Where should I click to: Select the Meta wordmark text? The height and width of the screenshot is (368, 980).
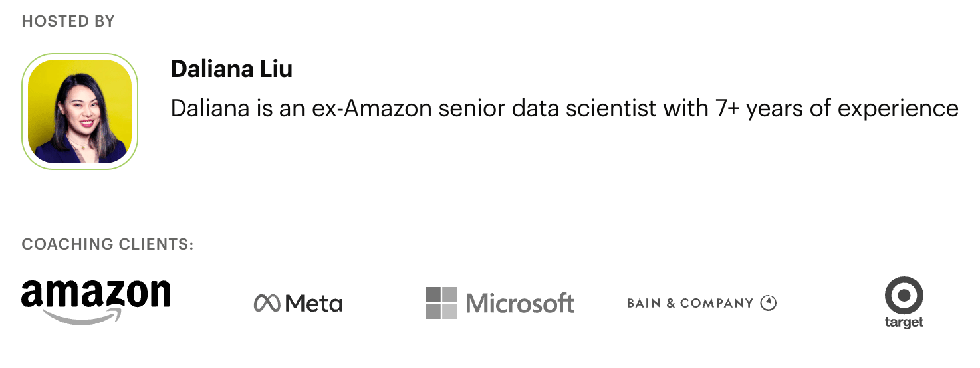pyautogui.click(x=313, y=304)
